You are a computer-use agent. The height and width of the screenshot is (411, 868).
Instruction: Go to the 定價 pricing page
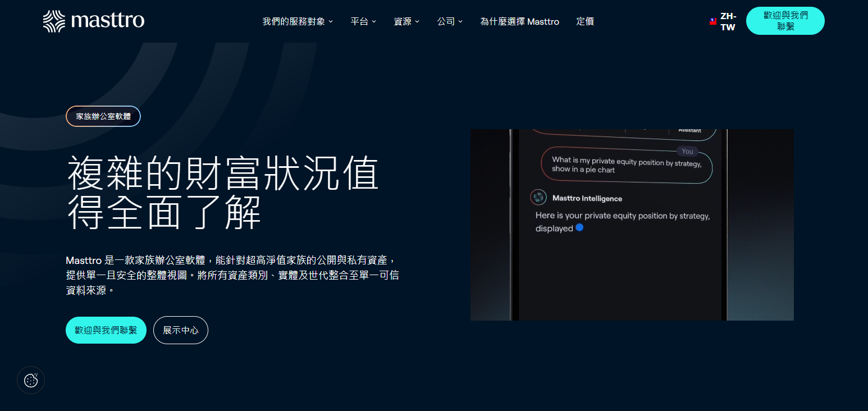click(585, 21)
